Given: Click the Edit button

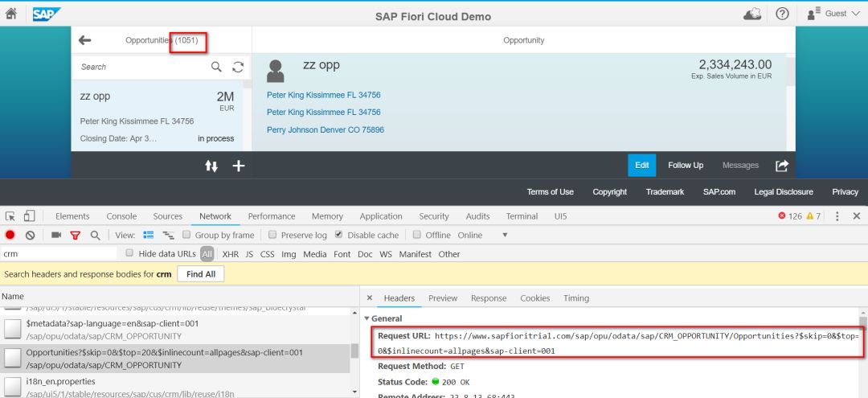Looking at the screenshot, I should pyautogui.click(x=641, y=165).
